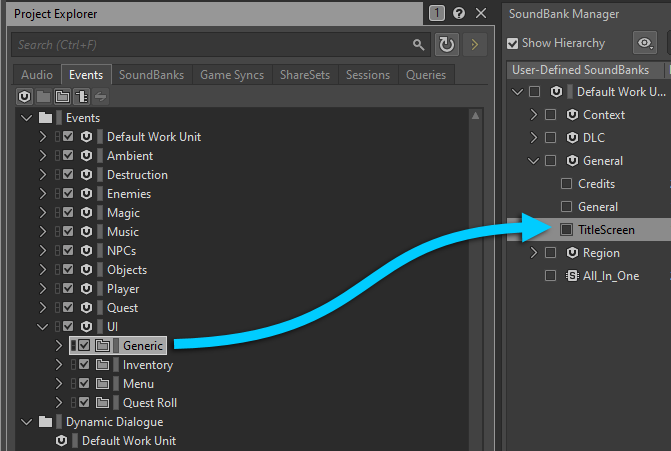The height and width of the screenshot is (451, 671).
Task: Click the sync refresh button beside search
Action: [x=447, y=45]
